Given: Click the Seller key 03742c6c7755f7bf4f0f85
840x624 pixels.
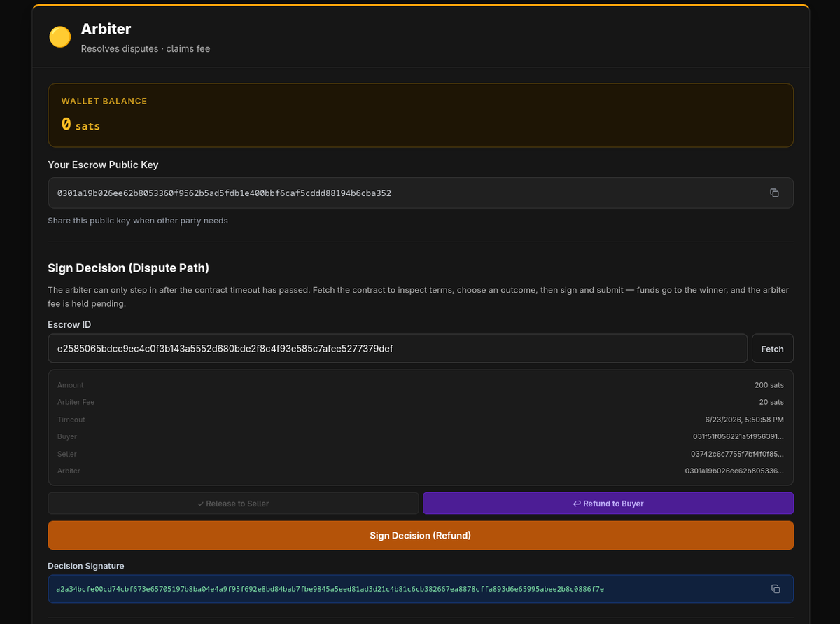Looking at the screenshot, I should (x=737, y=454).
